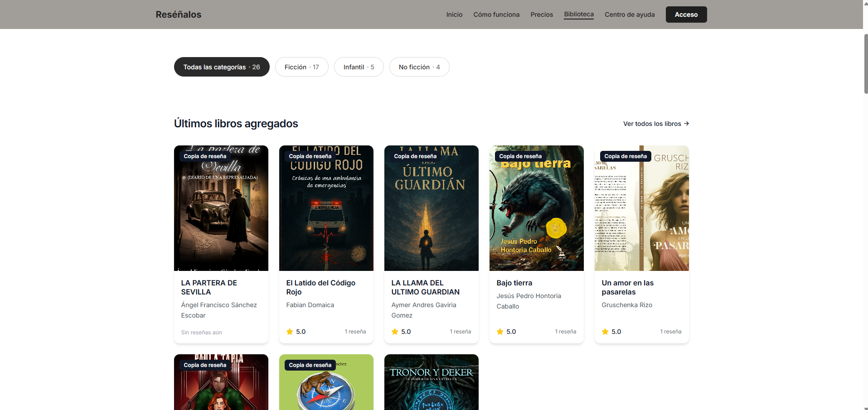The height and width of the screenshot is (410, 868).
Task: Filter by No ficción category
Action: (419, 67)
